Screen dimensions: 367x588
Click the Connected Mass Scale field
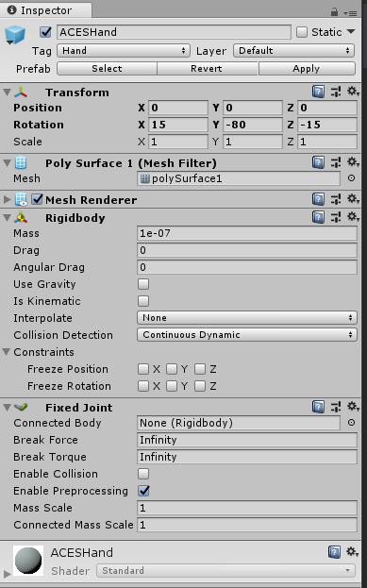coord(247,525)
